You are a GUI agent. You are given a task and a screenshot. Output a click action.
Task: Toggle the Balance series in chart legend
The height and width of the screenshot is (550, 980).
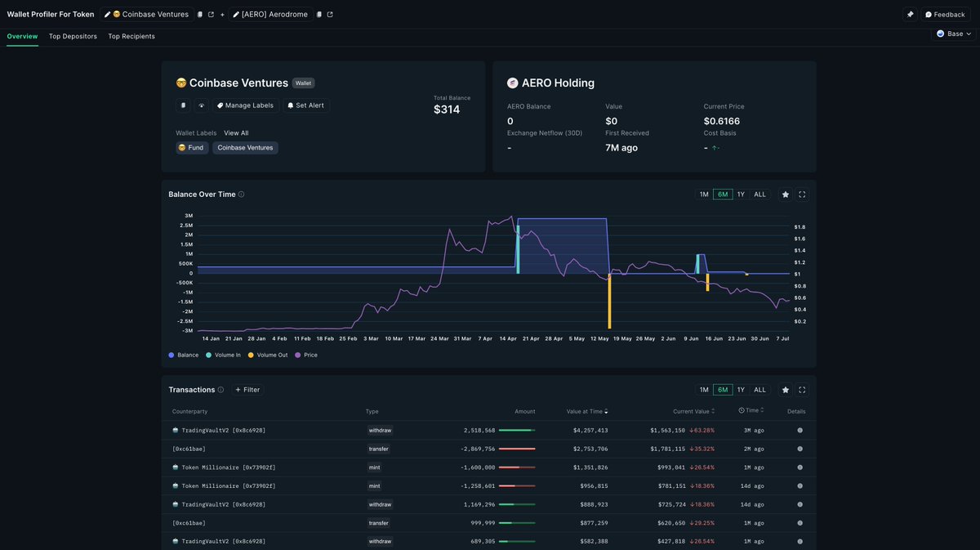point(184,355)
